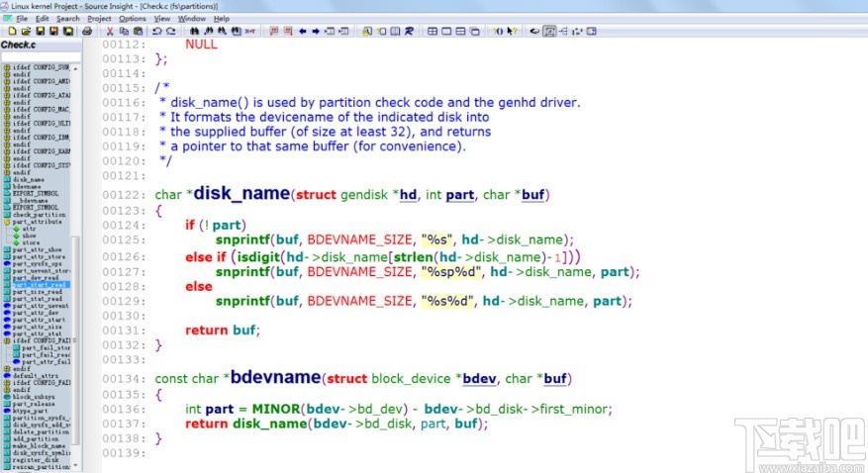
Task: Click the MINOR macro on line 136
Action: tap(276, 409)
